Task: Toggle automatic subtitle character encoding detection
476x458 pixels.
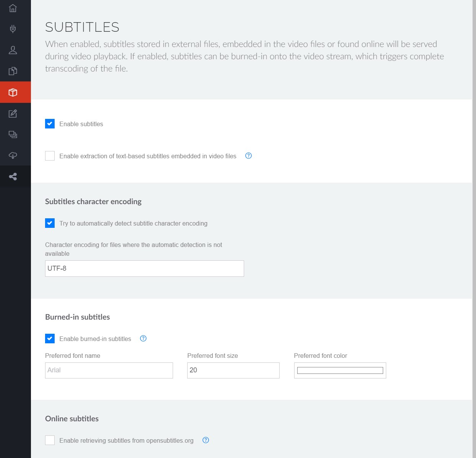Action: click(x=50, y=223)
